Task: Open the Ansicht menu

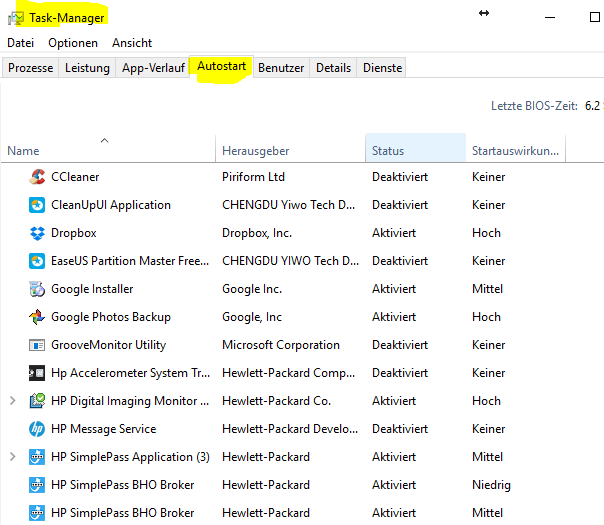Action: 132,43
